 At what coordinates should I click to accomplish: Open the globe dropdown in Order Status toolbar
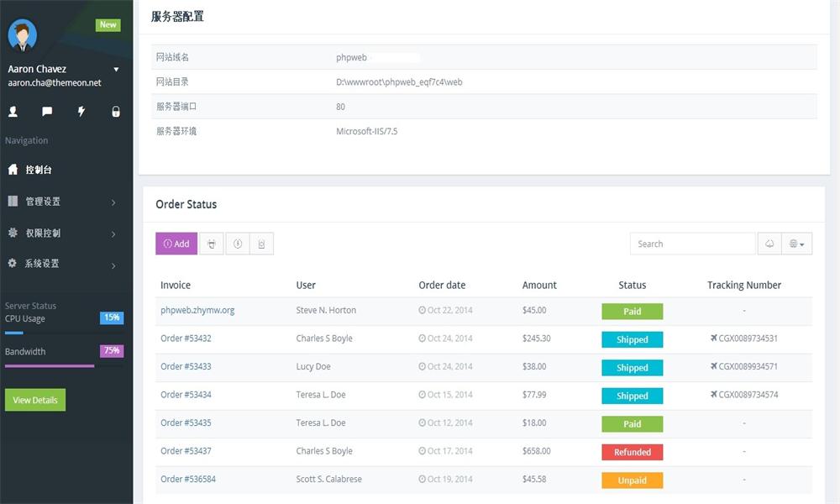point(796,244)
